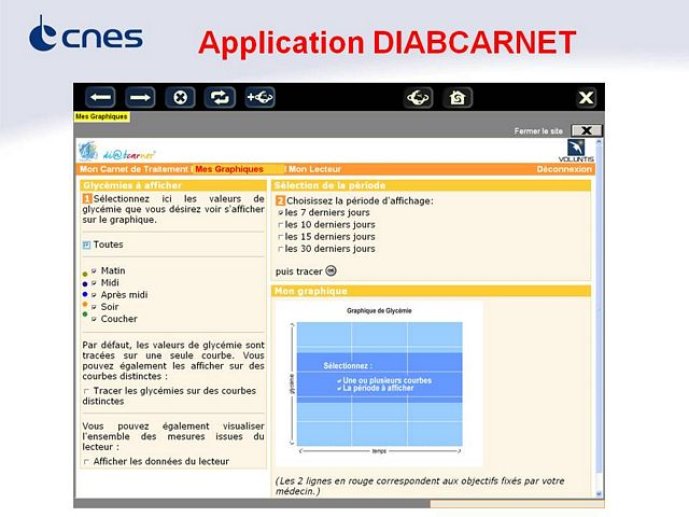Viewport: 689px width, 517px height.
Task: Close the browser with the white X icon
Action: (x=586, y=98)
